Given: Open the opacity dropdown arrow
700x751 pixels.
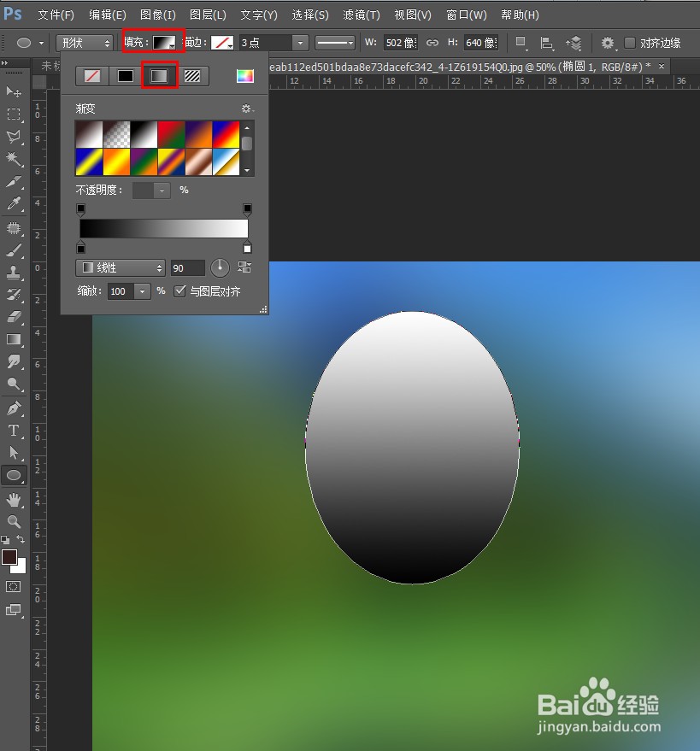Looking at the screenshot, I should (x=162, y=191).
